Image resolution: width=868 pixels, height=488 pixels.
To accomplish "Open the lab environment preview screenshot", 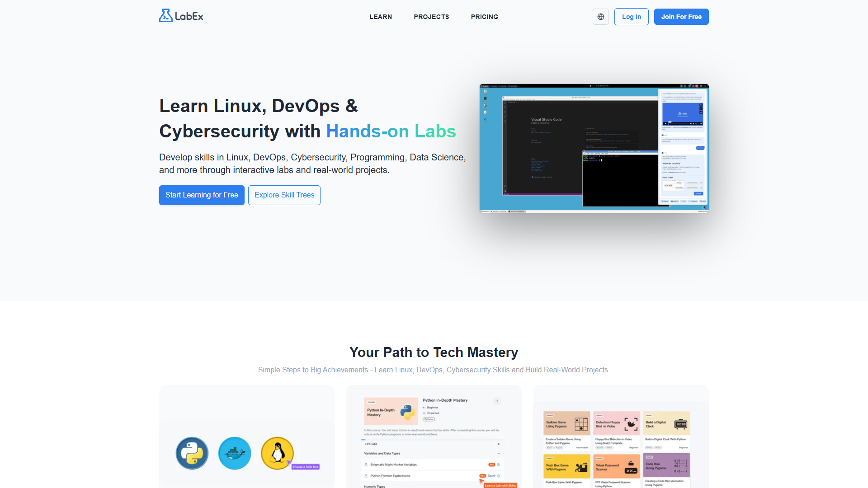I will point(594,148).
